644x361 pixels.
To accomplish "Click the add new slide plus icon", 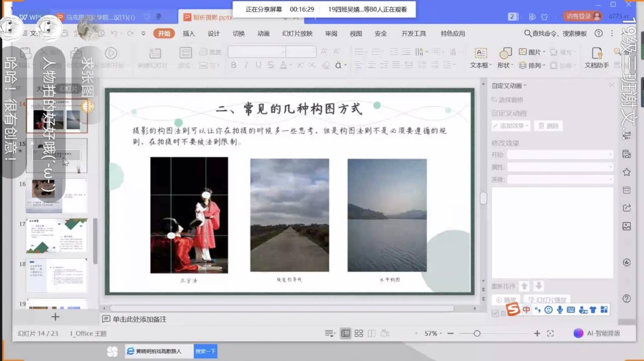I will tap(55, 317).
